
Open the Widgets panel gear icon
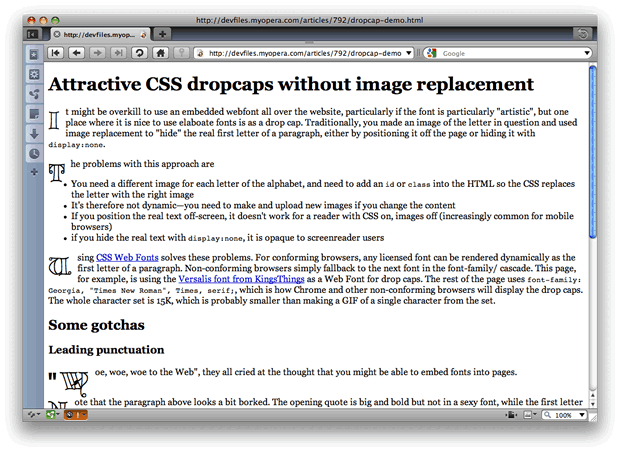[34, 74]
